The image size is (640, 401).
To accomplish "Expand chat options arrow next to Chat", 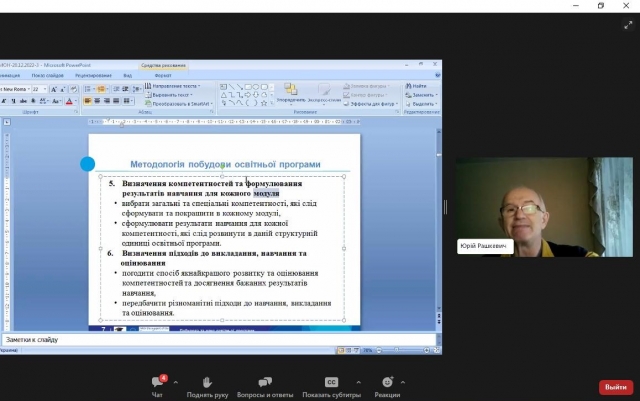I will pos(176,381).
